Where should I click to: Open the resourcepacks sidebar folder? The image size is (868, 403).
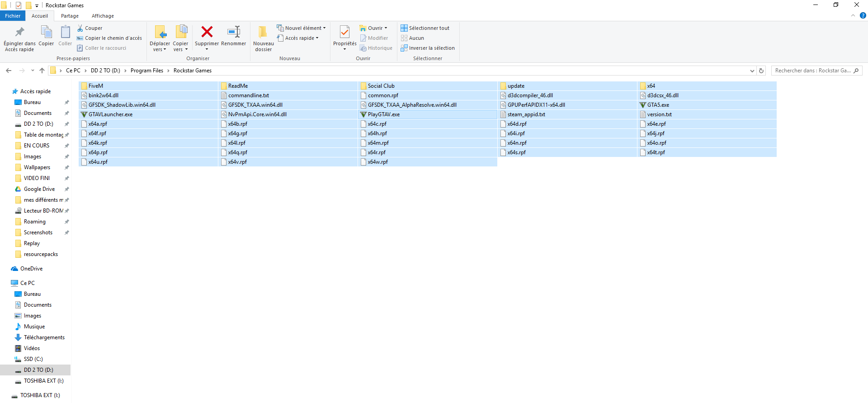point(41,254)
